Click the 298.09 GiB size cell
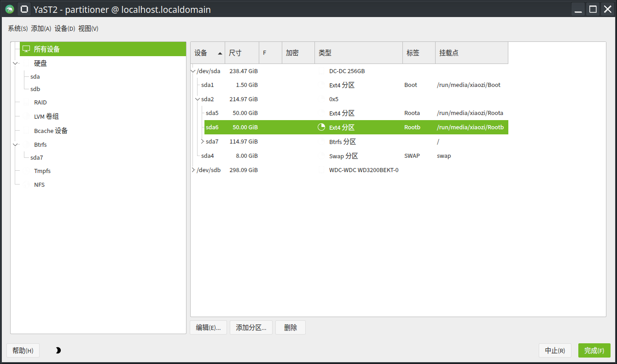 pyautogui.click(x=244, y=170)
